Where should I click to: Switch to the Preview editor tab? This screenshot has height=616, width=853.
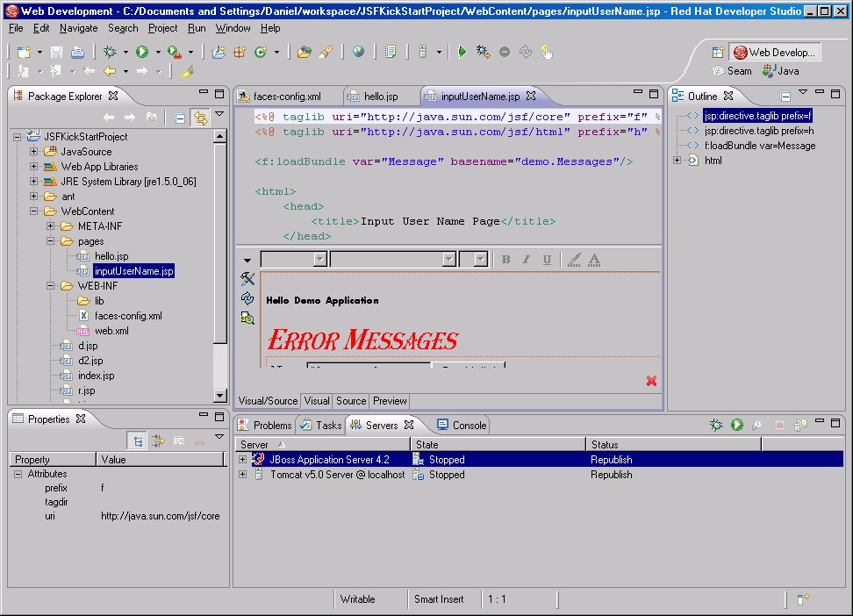(x=390, y=401)
